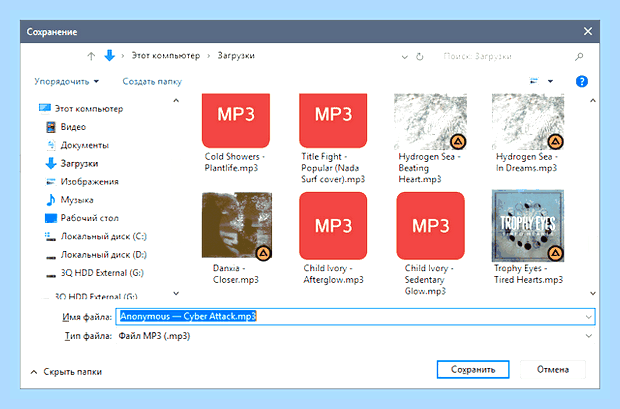The height and width of the screenshot is (409, 620).
Task: Click the Документы folder icon
Action: (x=51, y=145)
